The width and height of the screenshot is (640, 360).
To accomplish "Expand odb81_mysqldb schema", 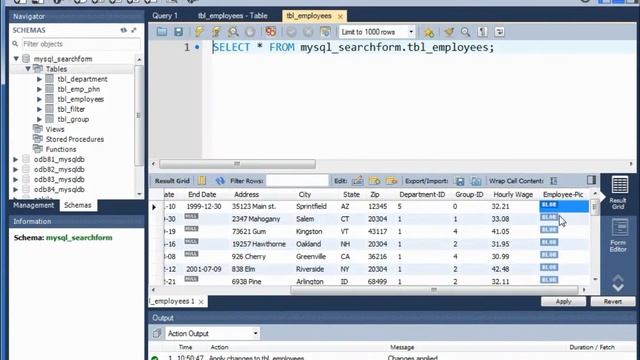I will pos(16,159).
